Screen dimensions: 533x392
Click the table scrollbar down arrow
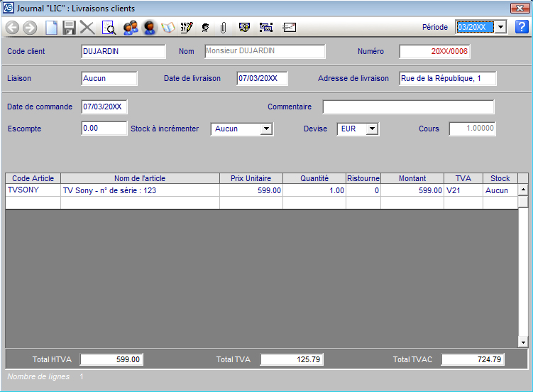tap(523, 342)
